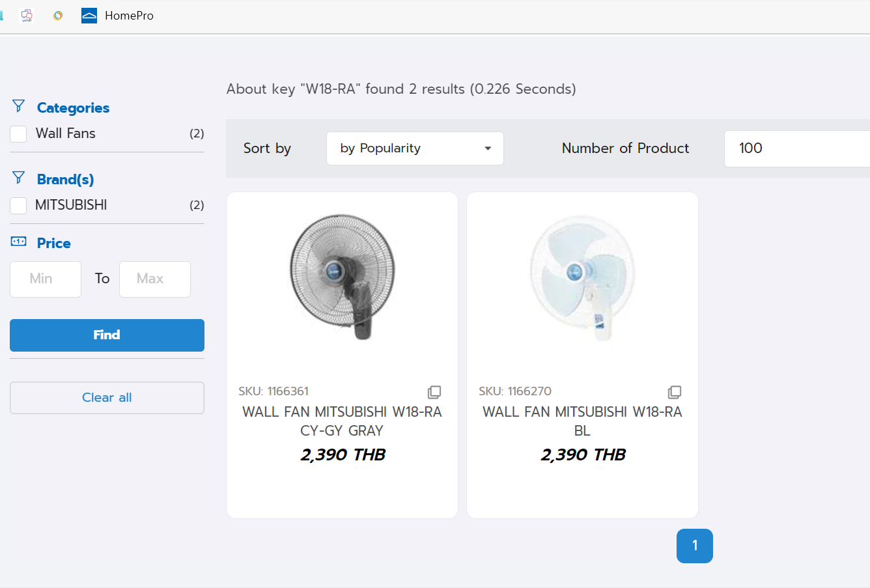Click the Categories heading
This screenshot has height=588, width=870.
[x=73, y=107]
